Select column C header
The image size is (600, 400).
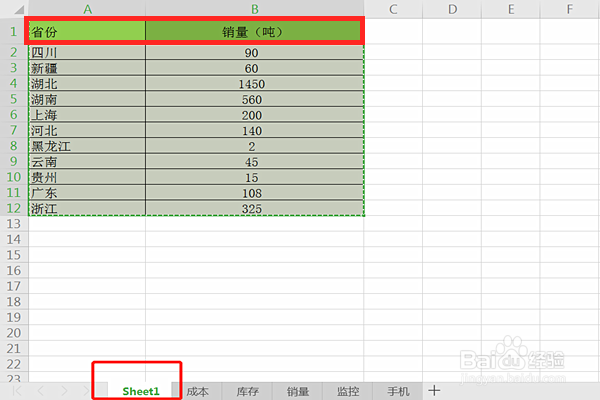point(393,9)
